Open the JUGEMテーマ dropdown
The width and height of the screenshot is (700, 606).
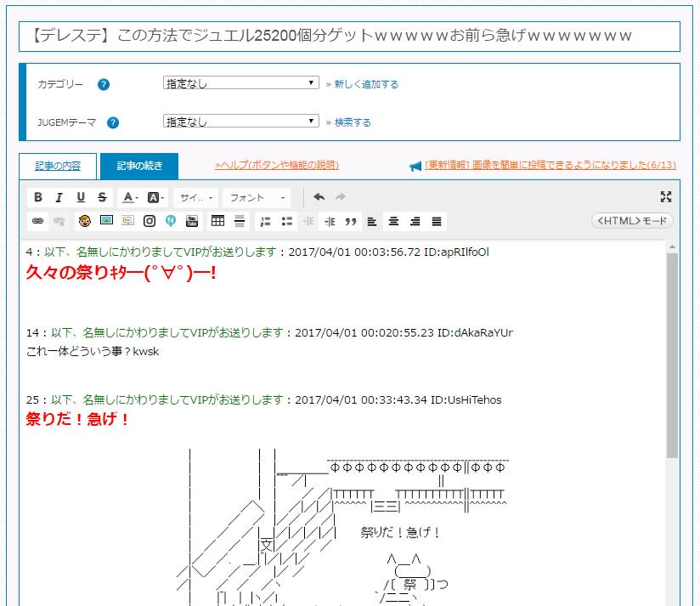click(241, 121)
